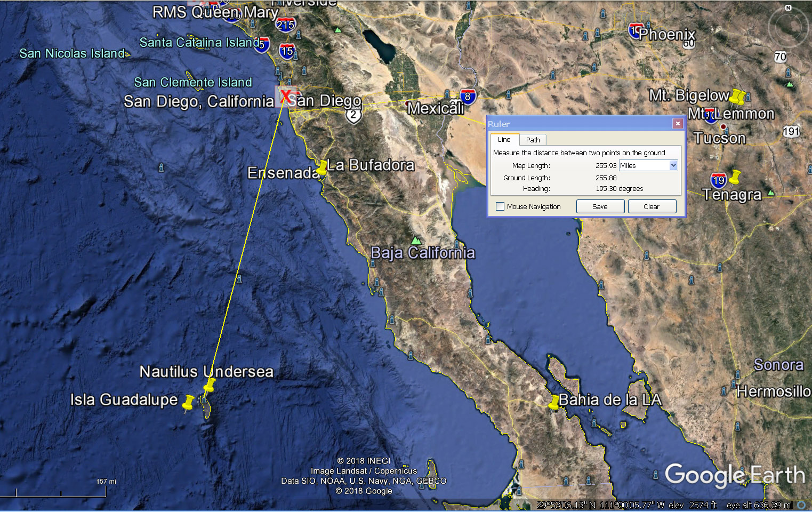Click the Baja California state label
This screenshot has width=812, height=512.
(423, 252)
